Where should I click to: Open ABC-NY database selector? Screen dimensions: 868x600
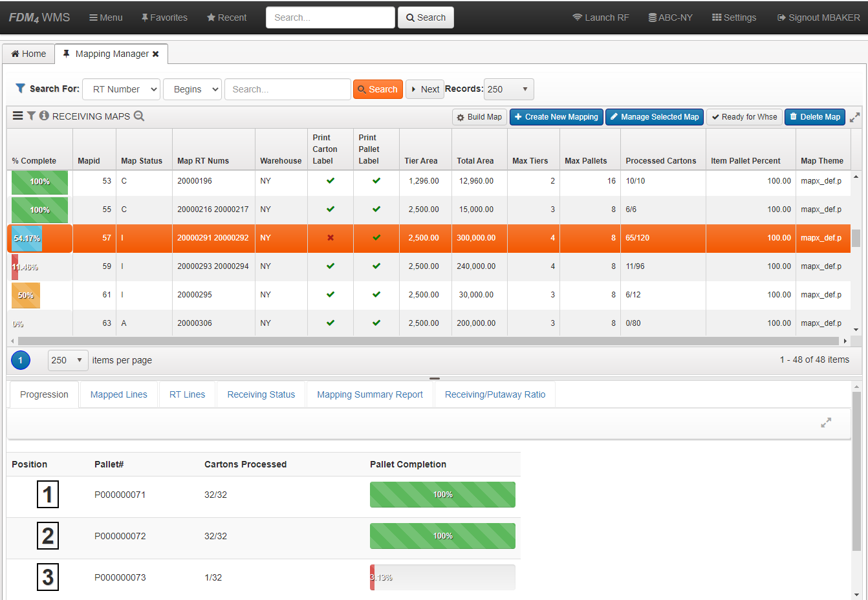pyautogui.click(x=671, y=17)
